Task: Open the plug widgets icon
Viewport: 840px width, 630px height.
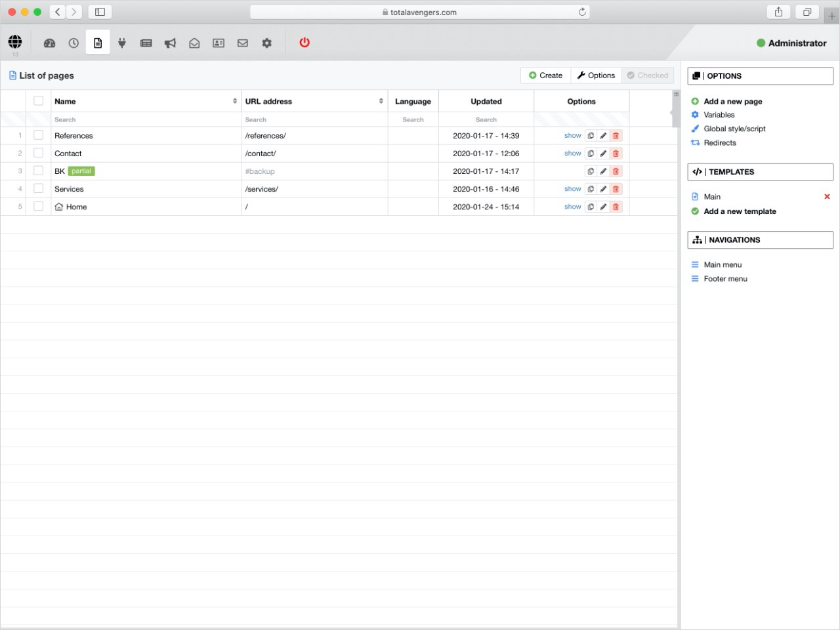Action: click(x=122, y=43)
